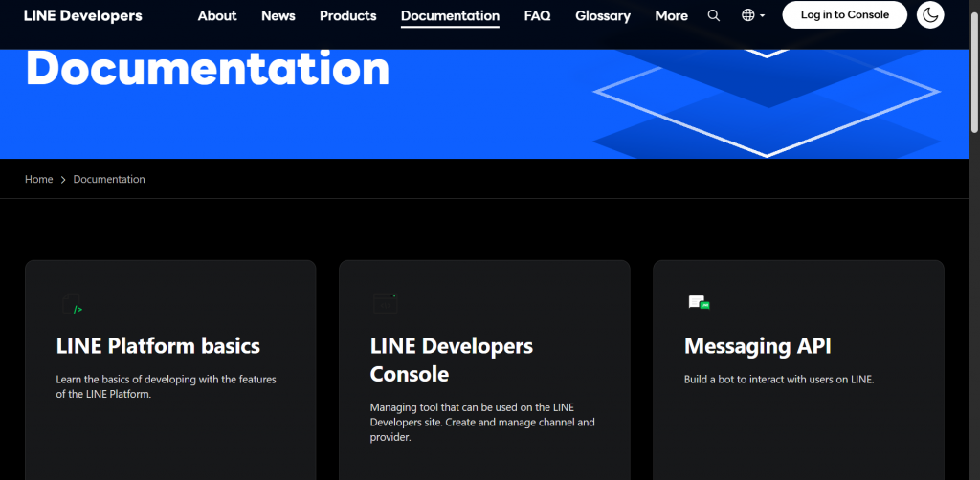This screenshot has height=480, width=980.
Task: Open LINE Platform basics card title
Action: tap(158, 346)
